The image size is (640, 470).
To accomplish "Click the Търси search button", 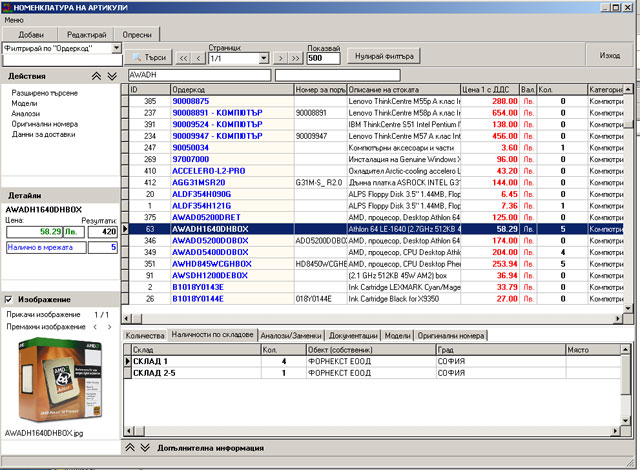I will [x=149, y=58].
